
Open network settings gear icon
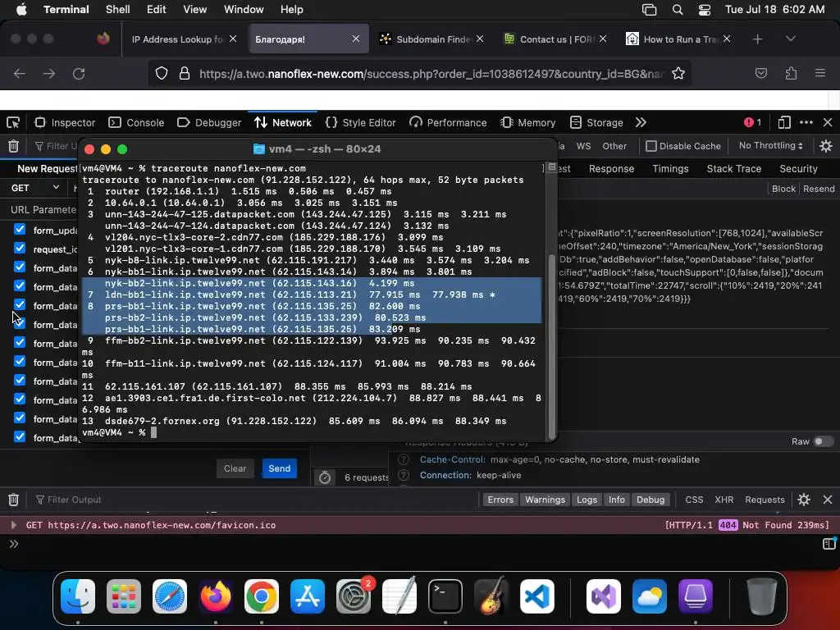tap(826, 146)
